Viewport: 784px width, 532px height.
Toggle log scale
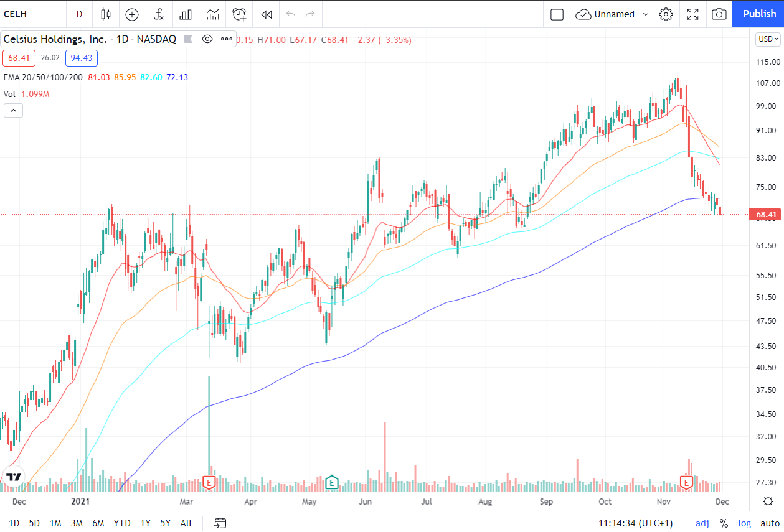point(745,523)
